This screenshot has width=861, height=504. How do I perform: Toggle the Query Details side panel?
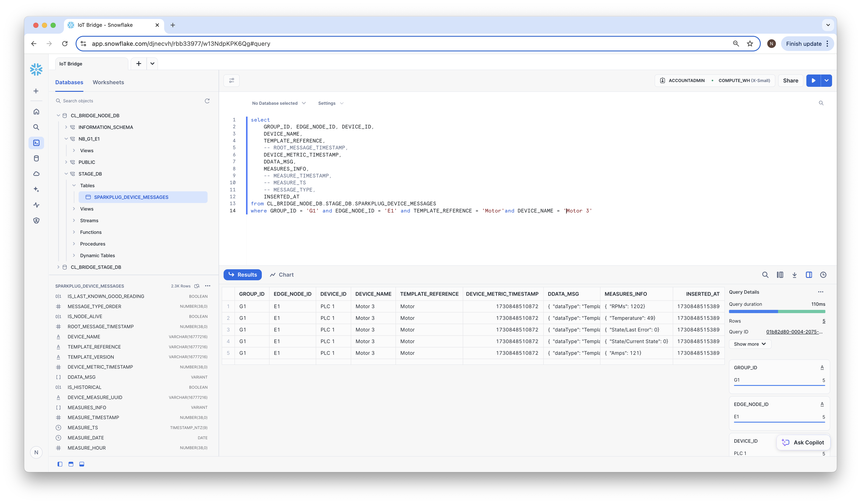click(x=809, y=275)
